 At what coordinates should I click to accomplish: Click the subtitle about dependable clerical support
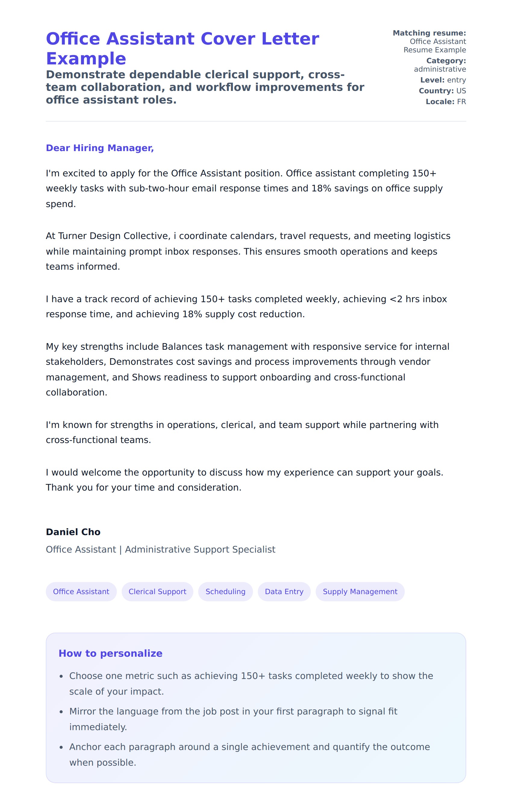tap(205, 87)
